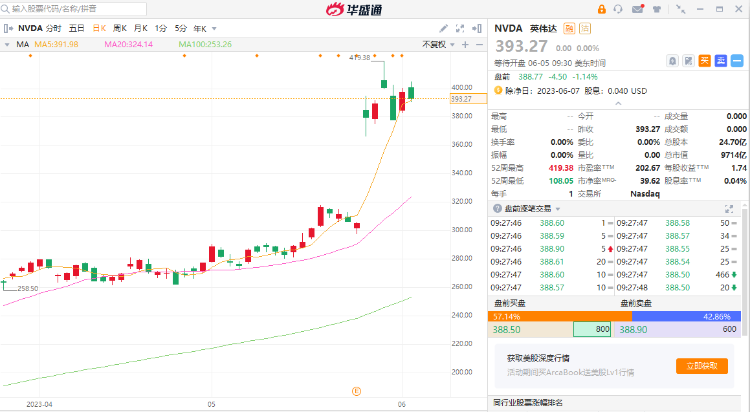750x412 pixels.
Task: Switch to the 分时 intraday tab
Action: [x=54, y=29]
